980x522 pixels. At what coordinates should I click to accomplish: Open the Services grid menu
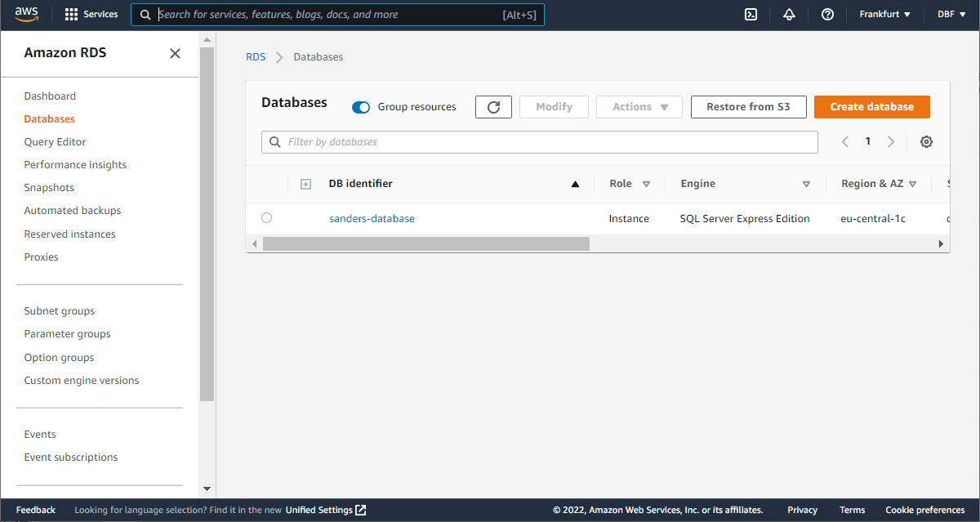click(x=91, y=14)
